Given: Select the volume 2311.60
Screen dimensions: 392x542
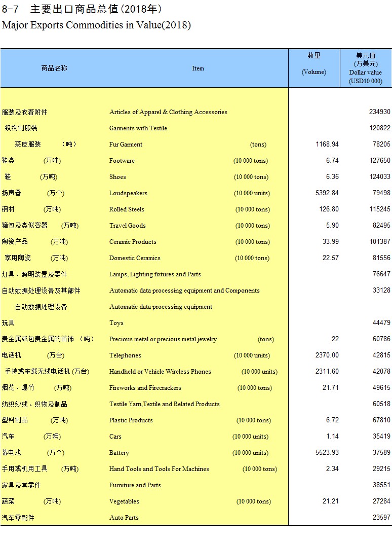Looking at the screenshot, I should click(327, 372).
